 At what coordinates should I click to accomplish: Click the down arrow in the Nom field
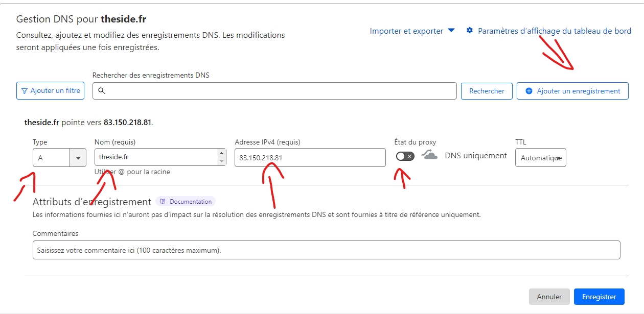pyautogui.click(x=221, y=161)
